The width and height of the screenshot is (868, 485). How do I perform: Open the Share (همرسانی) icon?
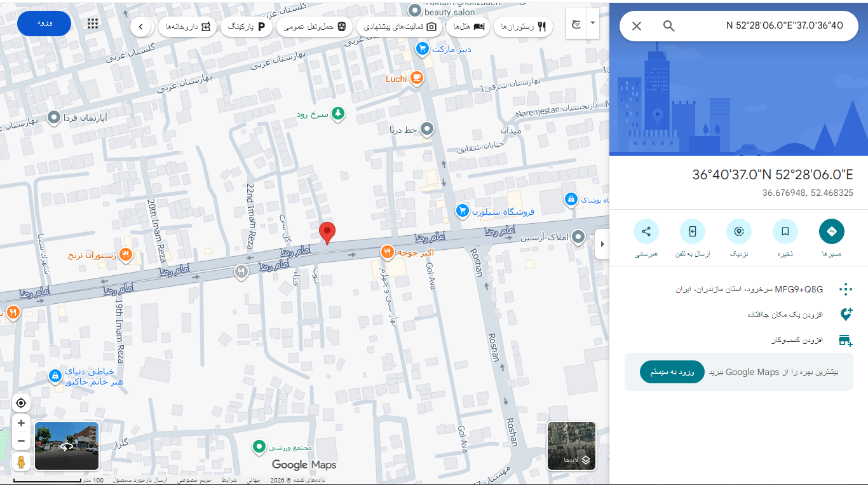point(646,231)
